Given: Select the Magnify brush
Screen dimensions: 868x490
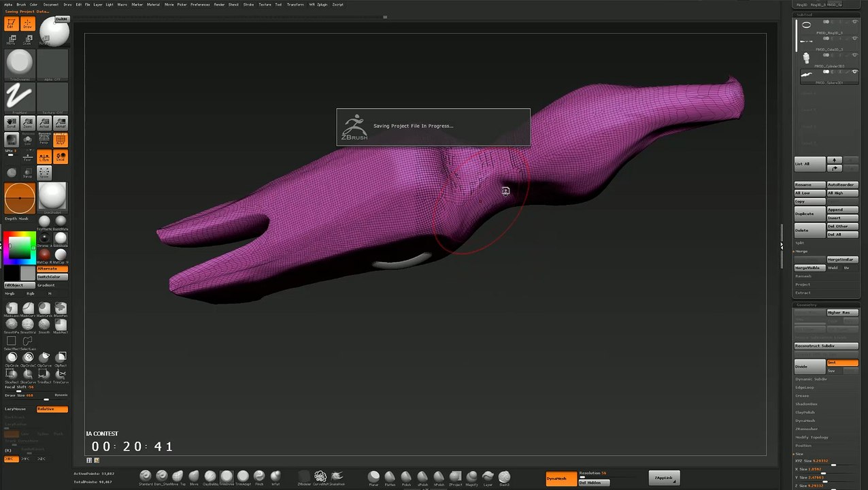Looking at the screenshot, I should point(471,476).
